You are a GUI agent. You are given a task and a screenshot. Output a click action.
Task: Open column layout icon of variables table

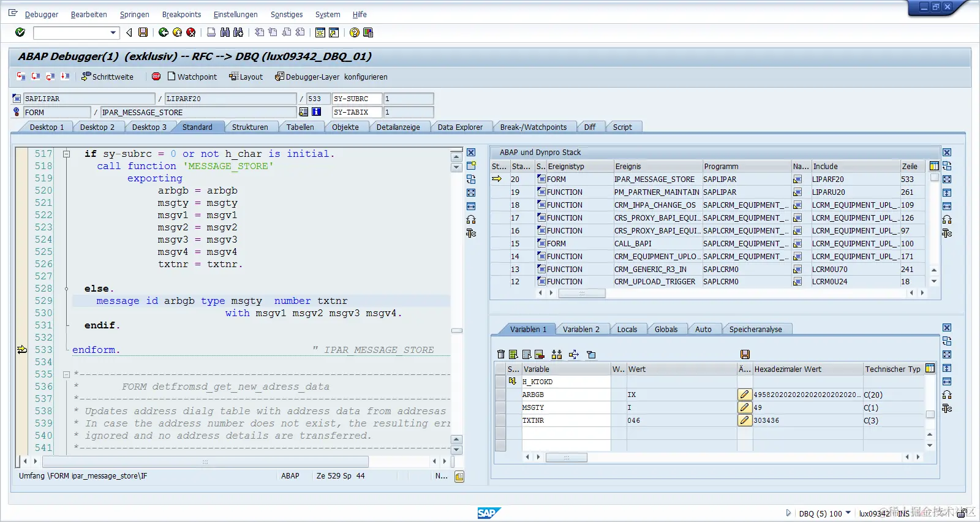click(930, 368)
